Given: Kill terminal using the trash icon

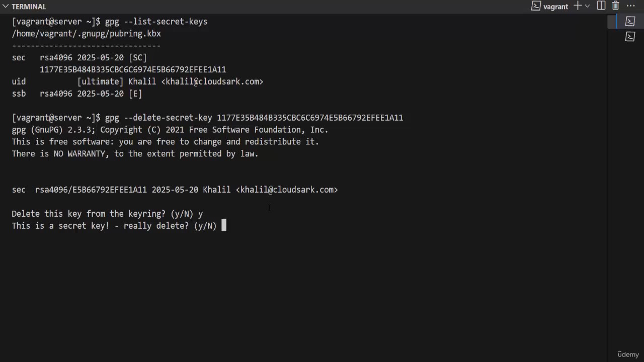Looking at the screenshot, I should pyautogui.click(x=615, y=6).
